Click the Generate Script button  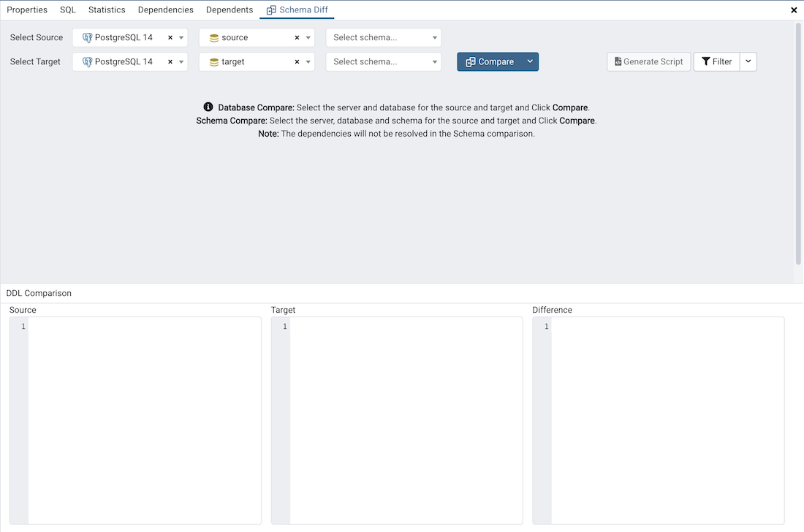[x=648, y=61]
